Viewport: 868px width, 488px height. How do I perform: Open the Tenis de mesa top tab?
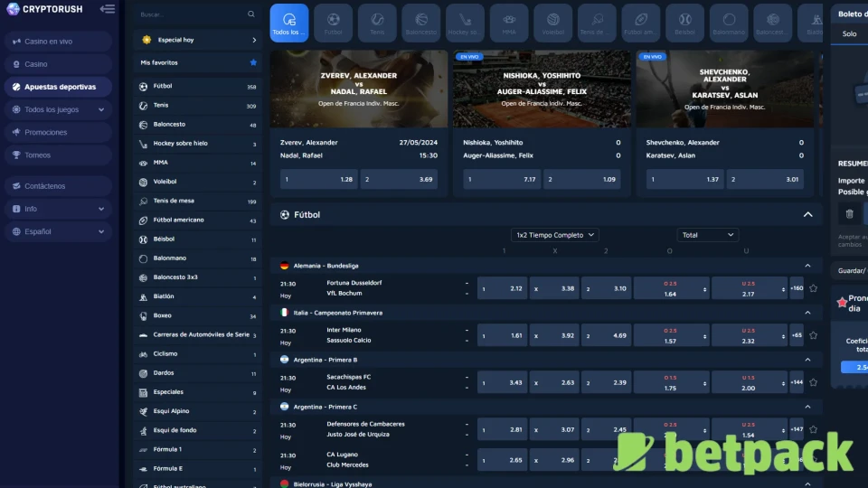click(x=597, y=23)
